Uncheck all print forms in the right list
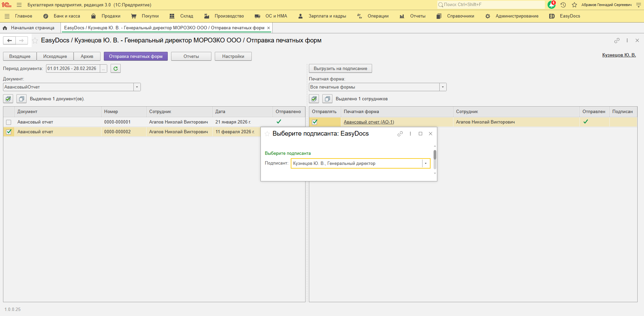This screenshot has height=316, width=644. (327, 99)
